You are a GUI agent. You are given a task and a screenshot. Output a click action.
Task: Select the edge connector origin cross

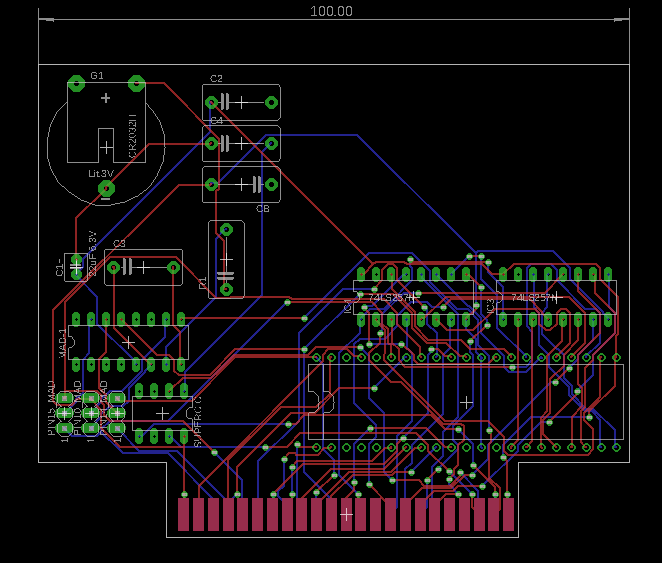tap(346, 515)
